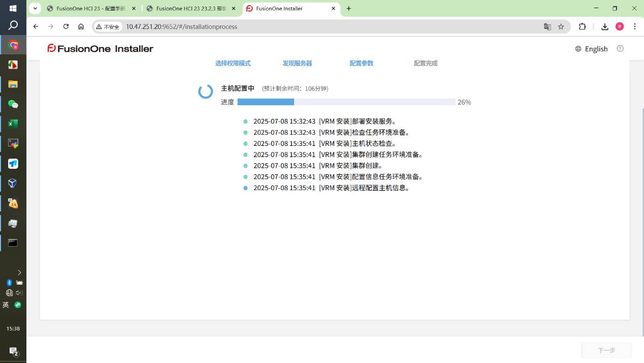Viewport: 644px width, 363px height.
Task: Open the Extensions puzzle icon
Action: [x=583, y=26]
